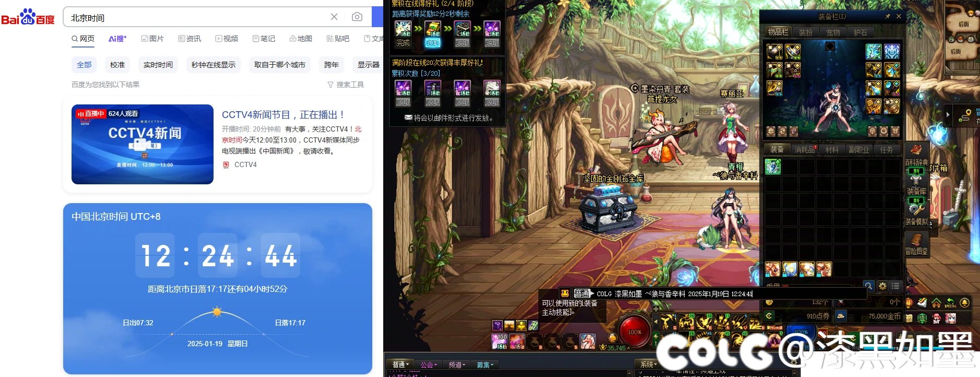Viewport: 980px width, 377px height.
Task: Open the 公会 guild chat dropdown
Action: (429, 364)
